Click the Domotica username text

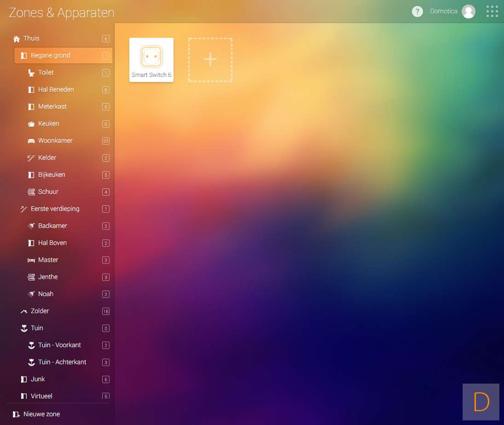click(x=444, y=11)
